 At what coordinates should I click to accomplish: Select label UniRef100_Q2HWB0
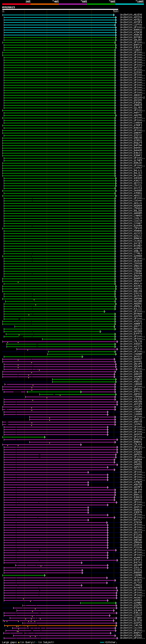coord(131,603)
